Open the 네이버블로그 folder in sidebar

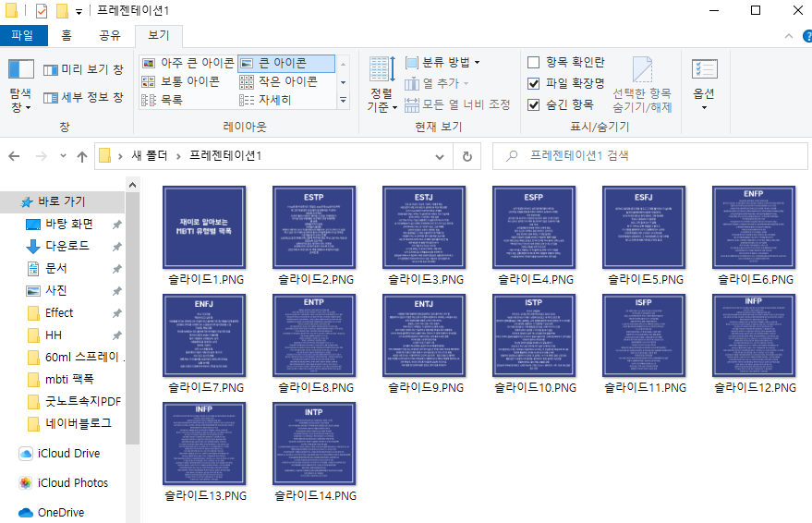(x=79, y=423)
